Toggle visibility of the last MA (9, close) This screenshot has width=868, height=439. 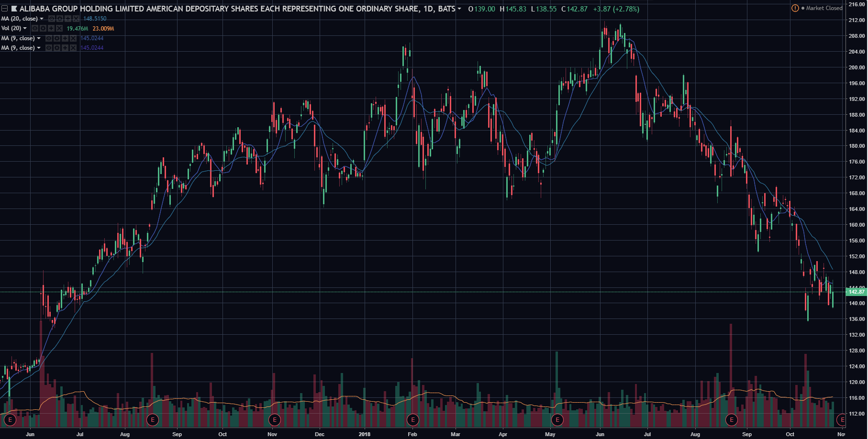pyautogui.click(x=49, y=48)
